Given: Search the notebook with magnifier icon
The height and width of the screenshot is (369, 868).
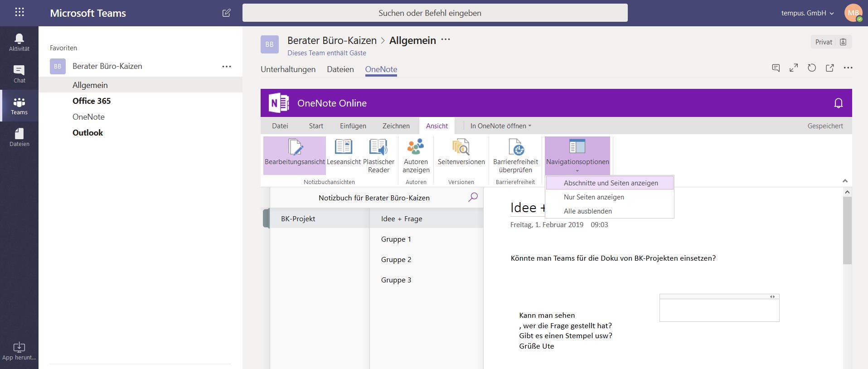Looking at the screenshot, I should [473, 197].
